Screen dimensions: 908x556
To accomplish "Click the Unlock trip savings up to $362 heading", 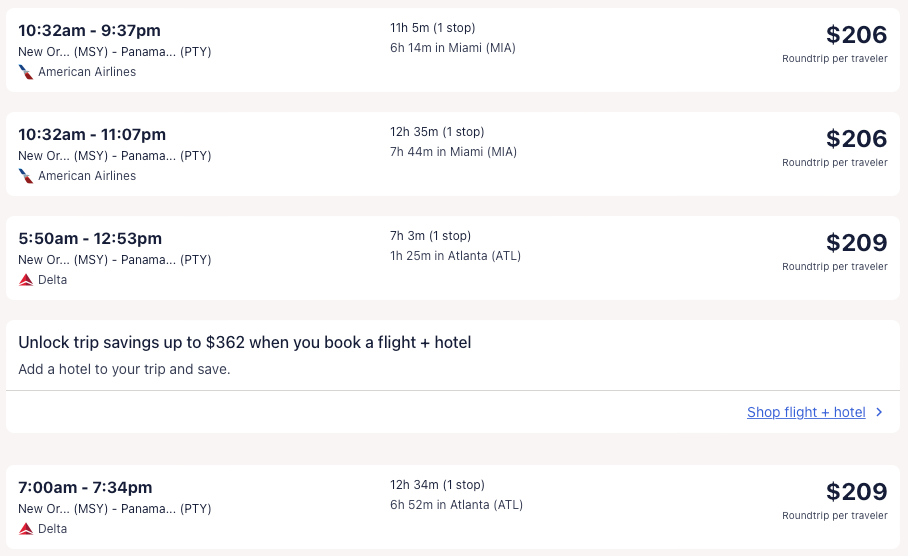I will (x=245, y=343).
